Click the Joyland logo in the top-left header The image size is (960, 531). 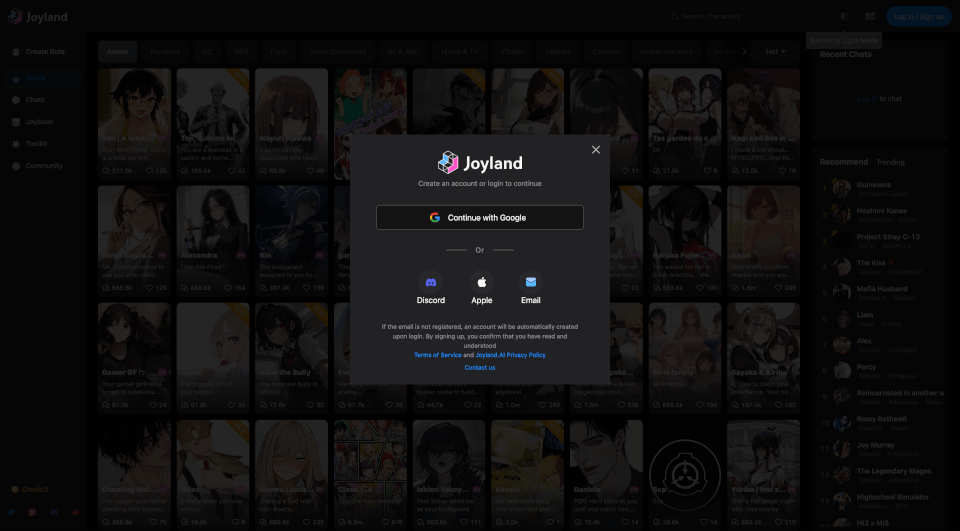[37, 17]
